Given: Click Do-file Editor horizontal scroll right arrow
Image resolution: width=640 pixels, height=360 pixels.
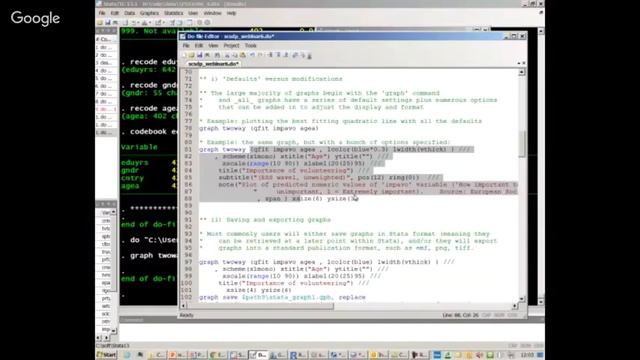Looking at the screenshot, I should [x=515, y=306].
